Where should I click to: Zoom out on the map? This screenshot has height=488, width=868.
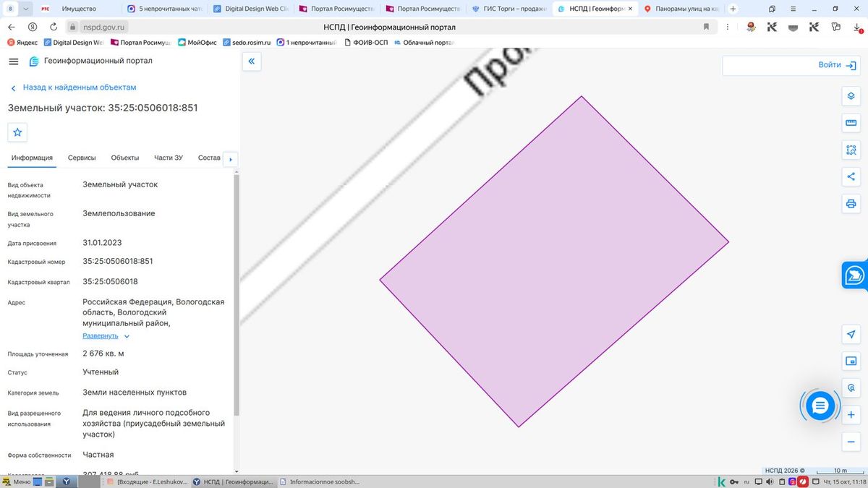click(x=851, y=441)
